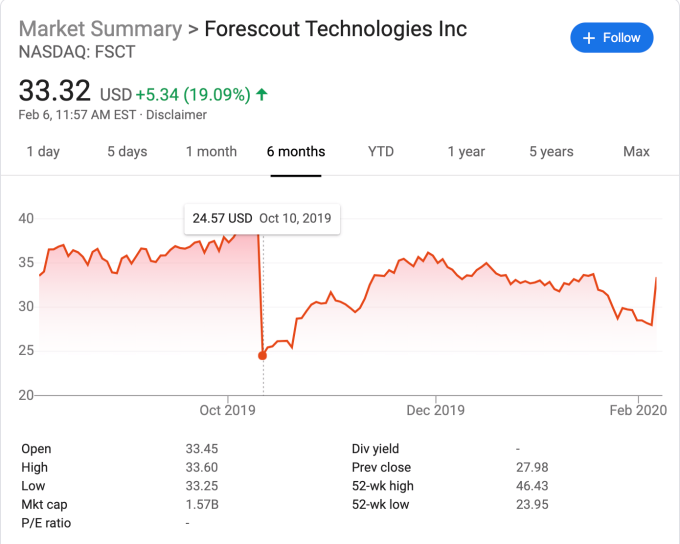This screenshot has height=544, width=680.
Task: Select the 6 months tab
Action: [295, 152]
